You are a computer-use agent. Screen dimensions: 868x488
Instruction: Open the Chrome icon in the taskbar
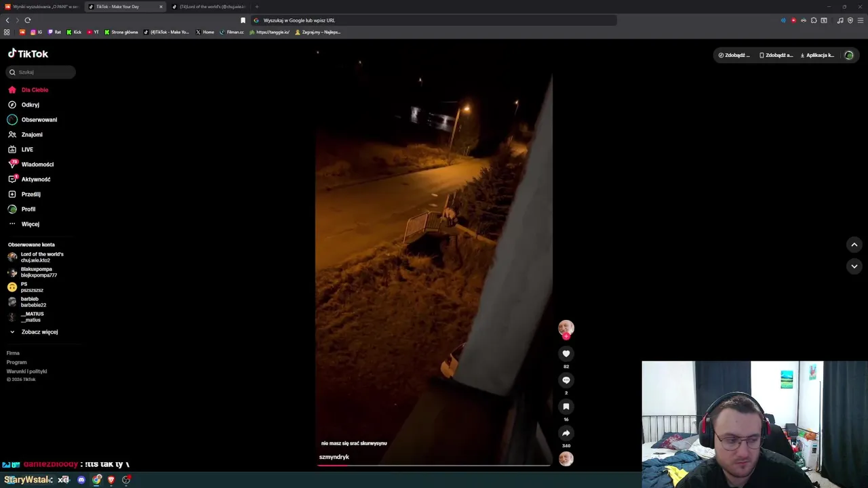[97, 480]
